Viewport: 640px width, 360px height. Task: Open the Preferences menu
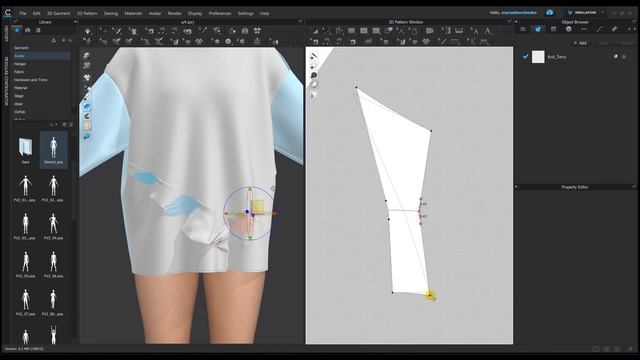click(x=220, y=13)
